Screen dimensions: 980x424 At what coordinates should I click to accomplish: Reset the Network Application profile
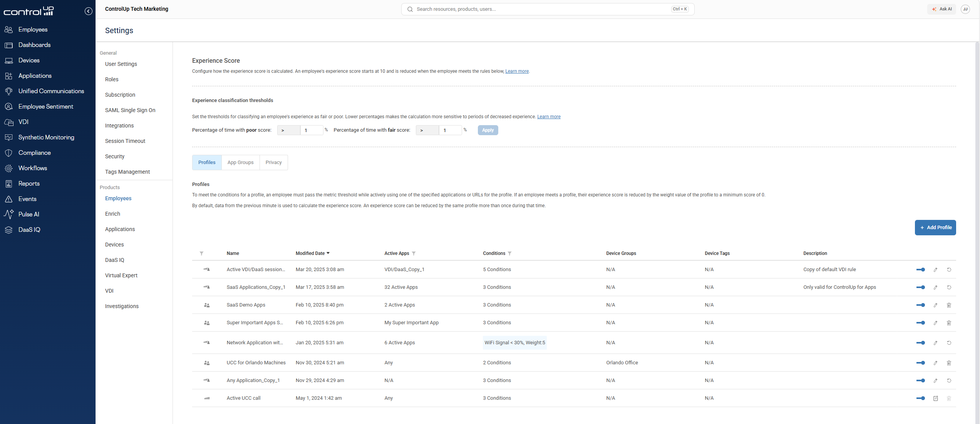tap(949, 343)
